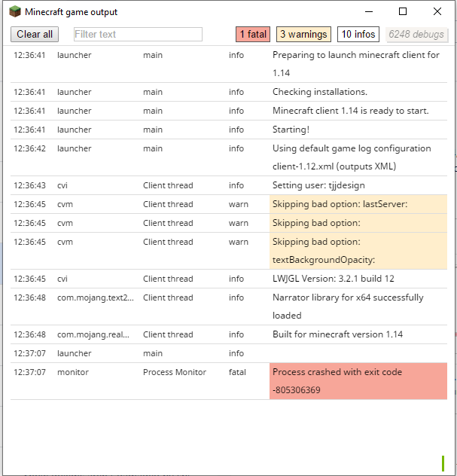This screenshot has width=457, height=476.
Task: Toggle the 3 warnings filter
Action: 303,34
